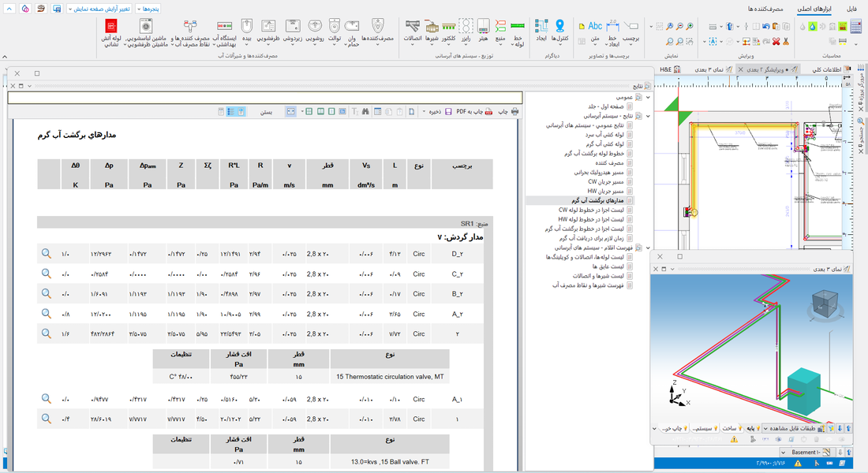Click the 3D navigation cube in the 3D view
Image resolution: width=868 pixels, height=473 pixels.
pyautogui.click(x=825, y=305)
